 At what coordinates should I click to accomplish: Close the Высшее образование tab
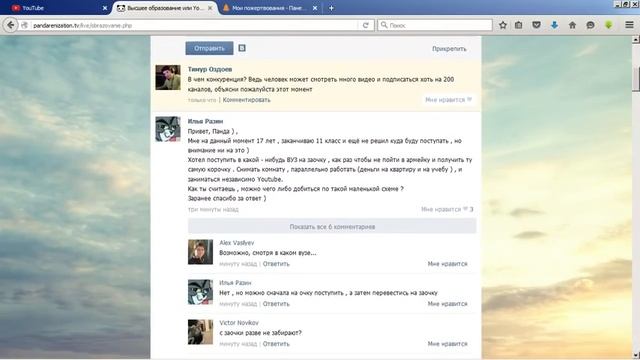[210, 8]
